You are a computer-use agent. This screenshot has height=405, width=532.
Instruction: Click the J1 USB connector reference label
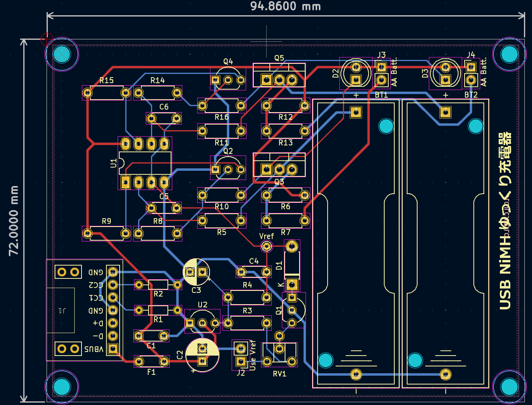pyautogui.click(x=62, y=311)
